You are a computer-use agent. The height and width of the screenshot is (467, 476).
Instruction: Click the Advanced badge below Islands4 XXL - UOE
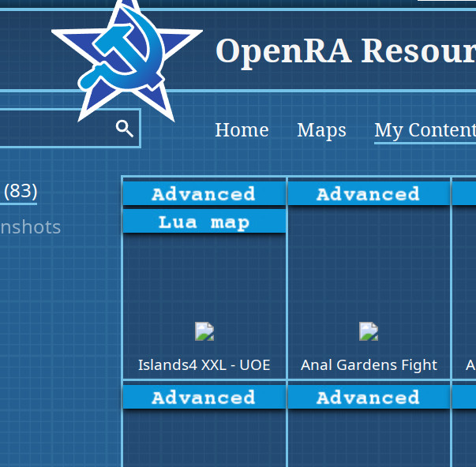[204, 398]
